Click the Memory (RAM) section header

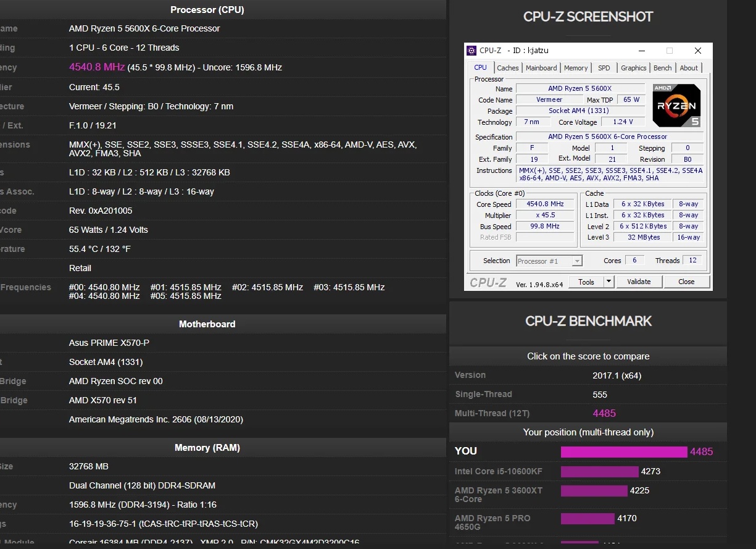(x=207, y=447)
